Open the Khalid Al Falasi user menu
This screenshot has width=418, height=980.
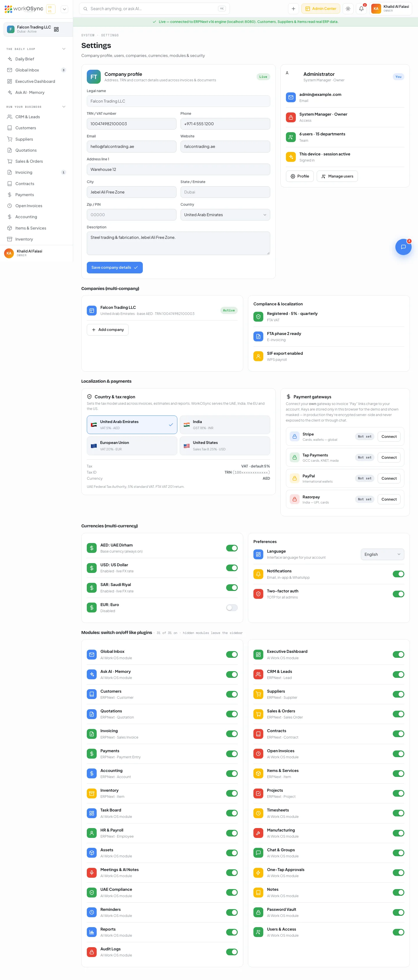391,9
